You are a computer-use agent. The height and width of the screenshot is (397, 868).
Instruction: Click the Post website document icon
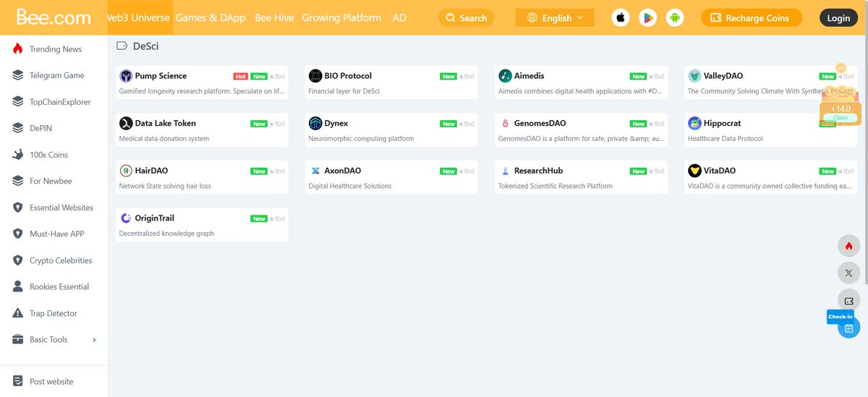coord(18,381)
